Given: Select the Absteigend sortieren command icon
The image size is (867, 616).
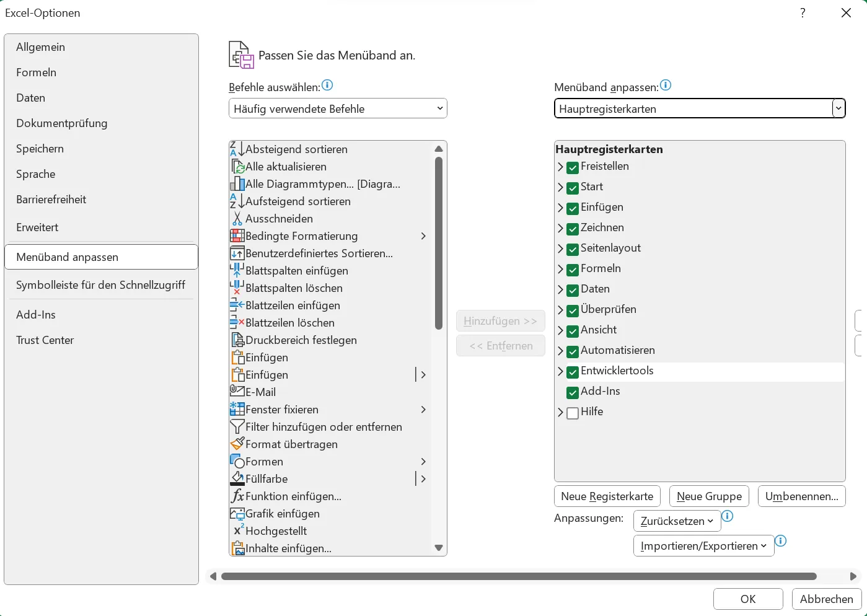Looking at the screenshot, I should tap(237, 149).
